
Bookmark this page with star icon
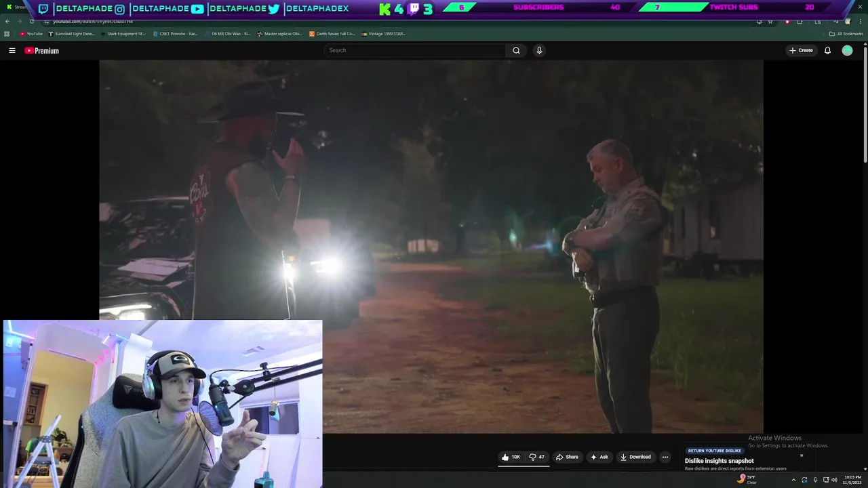point(770,21)
